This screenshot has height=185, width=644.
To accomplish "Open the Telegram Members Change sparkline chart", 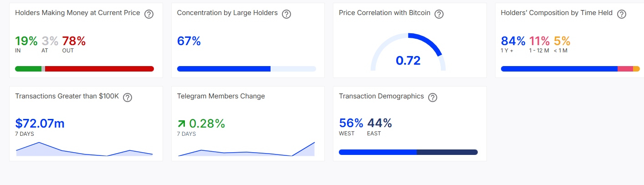I will [x=246, y=149].
